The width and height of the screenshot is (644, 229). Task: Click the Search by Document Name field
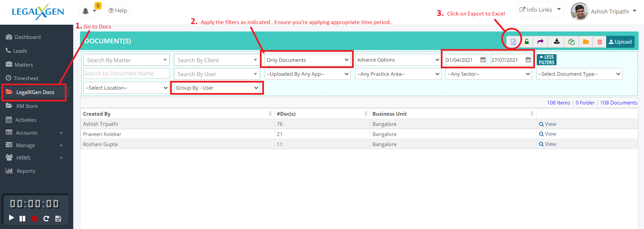click(x=126, y=74)
